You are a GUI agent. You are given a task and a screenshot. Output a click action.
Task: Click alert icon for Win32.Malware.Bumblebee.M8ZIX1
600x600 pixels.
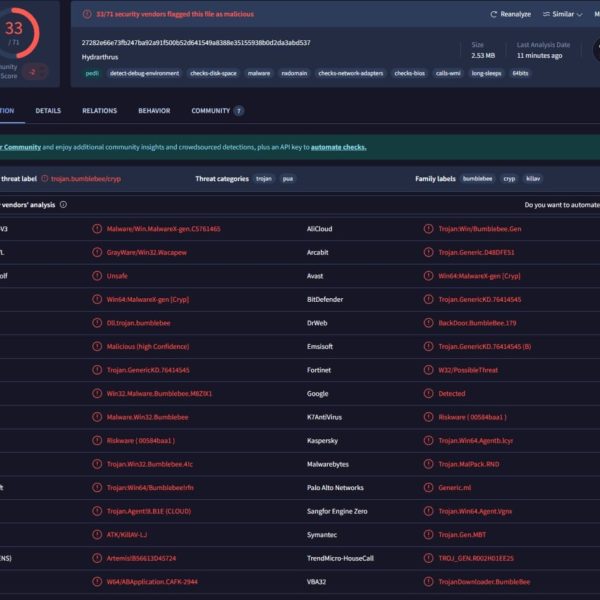pos(97,393)
